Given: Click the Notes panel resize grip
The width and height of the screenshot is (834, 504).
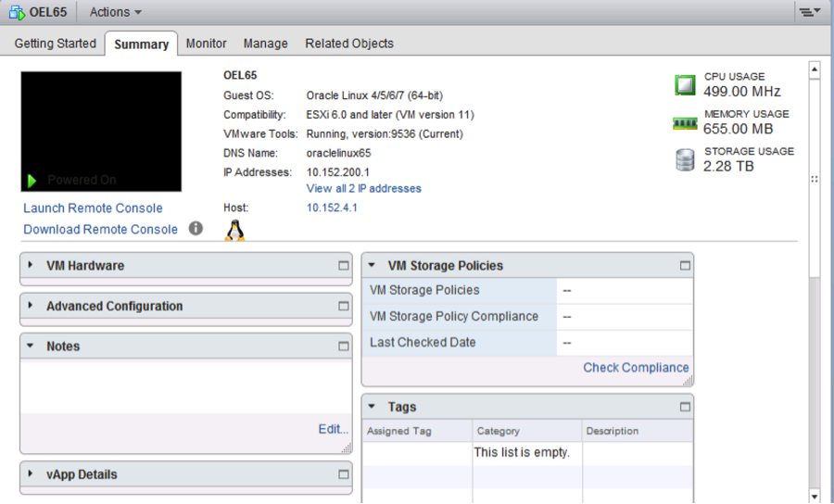Looking at the screenshot, I should coord(347,448).
